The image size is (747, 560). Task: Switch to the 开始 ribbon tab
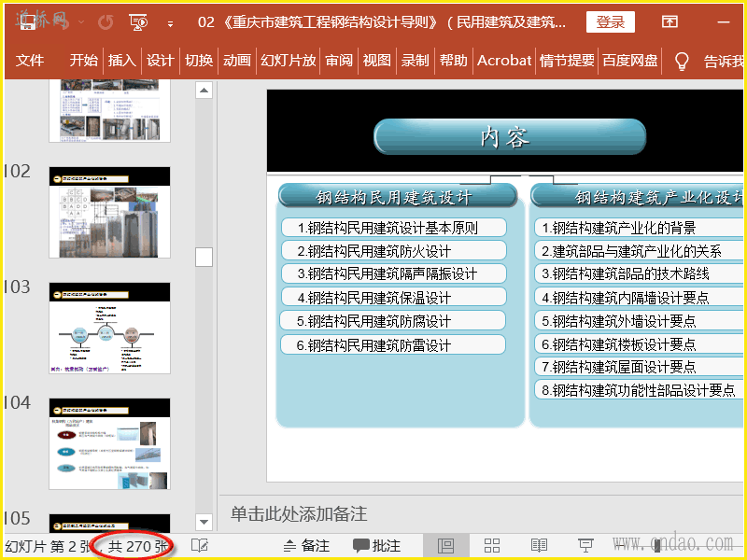point(83,61)
